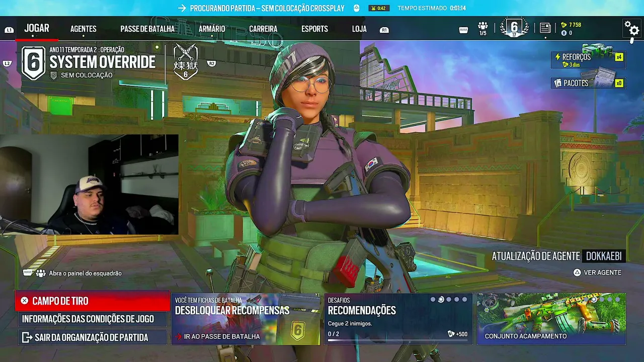Click the 'Abra o painel do esquadrão' hint
This screenshot has height=362, width=644.
pos(85,274)
